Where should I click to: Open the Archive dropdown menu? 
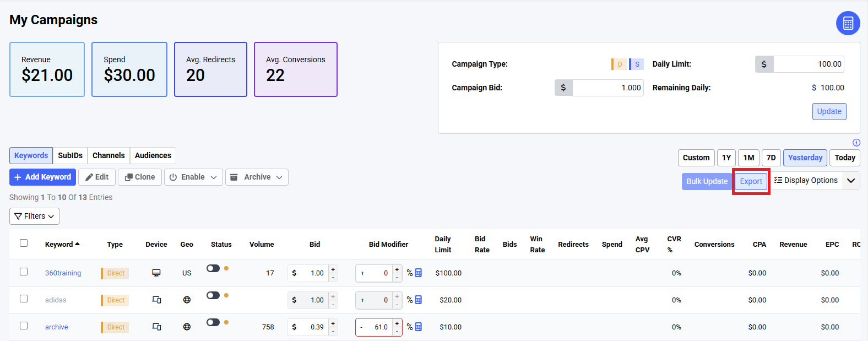point(257,177)
